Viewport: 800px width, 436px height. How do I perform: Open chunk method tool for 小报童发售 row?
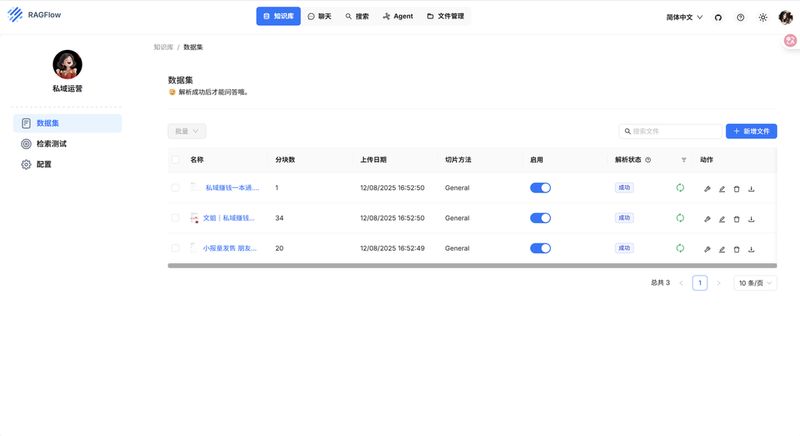[707, 249]
